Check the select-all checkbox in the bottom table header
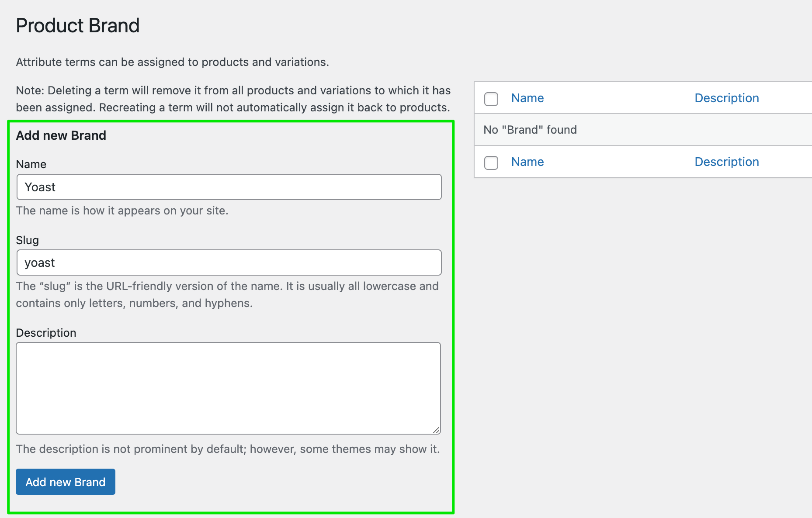This screenshot has width=812, height=518. [491, 163]
